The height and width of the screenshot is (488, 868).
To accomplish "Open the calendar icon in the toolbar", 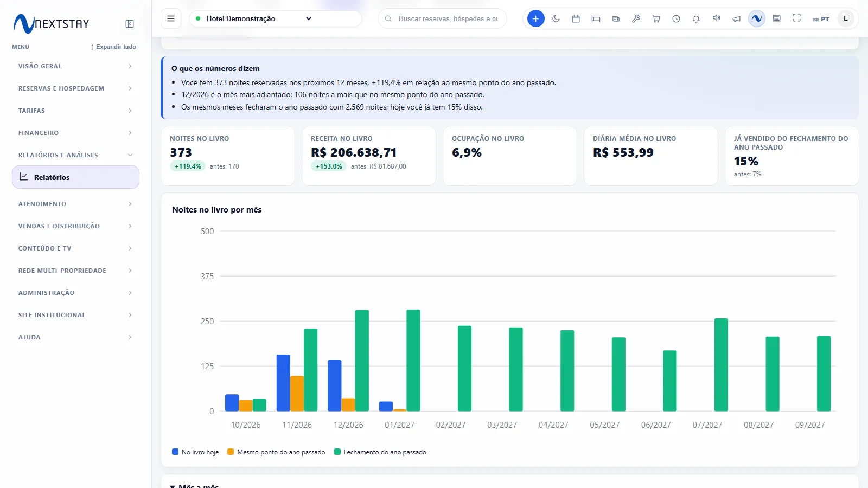I will coord(576,18).
